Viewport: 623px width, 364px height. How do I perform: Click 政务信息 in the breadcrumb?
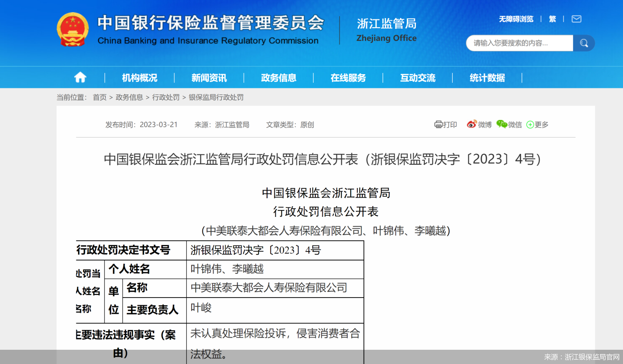pos(129,97)
